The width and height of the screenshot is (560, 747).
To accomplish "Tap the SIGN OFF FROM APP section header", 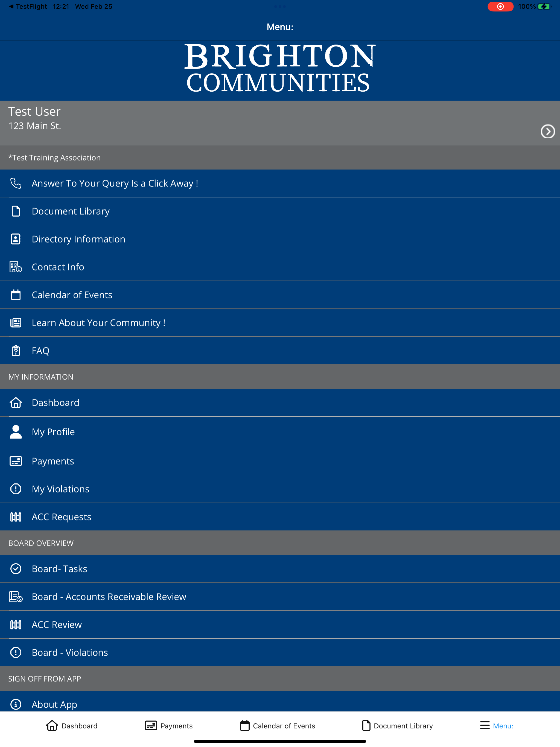I will (x=280, y=678).
